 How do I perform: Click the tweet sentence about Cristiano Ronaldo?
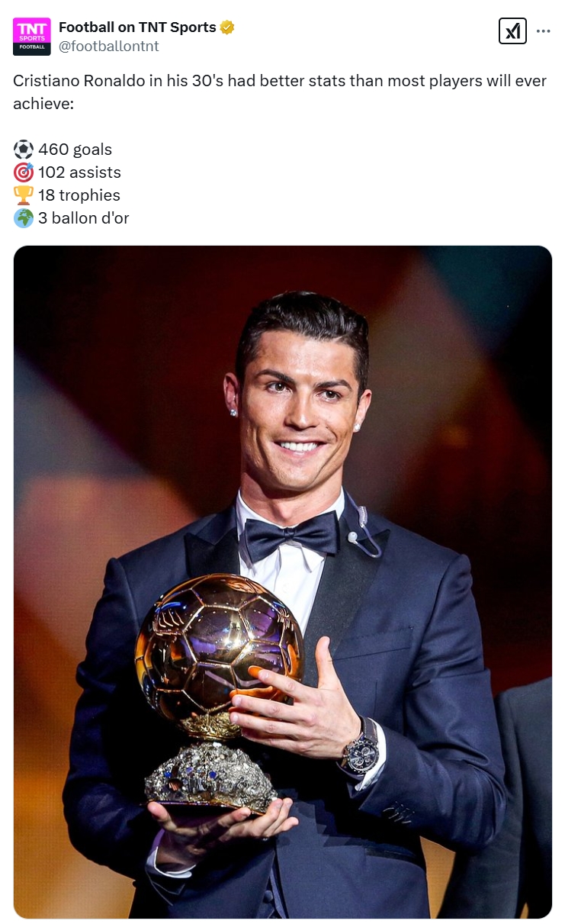[280, 92]
